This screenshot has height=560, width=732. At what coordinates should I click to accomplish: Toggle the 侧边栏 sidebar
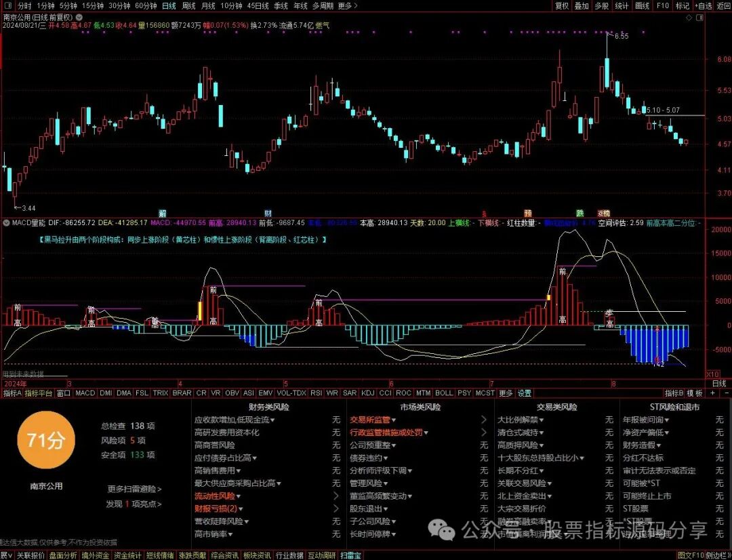point(719,555)
